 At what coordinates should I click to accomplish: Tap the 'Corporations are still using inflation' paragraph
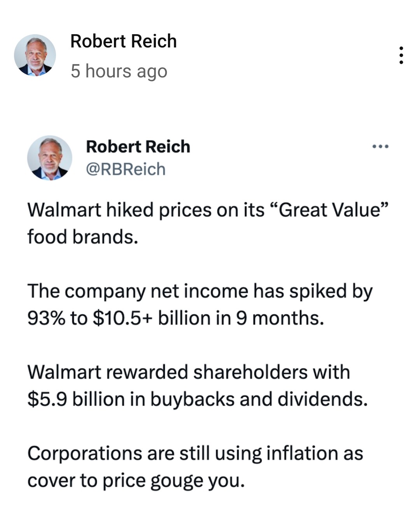click(195, 467)
